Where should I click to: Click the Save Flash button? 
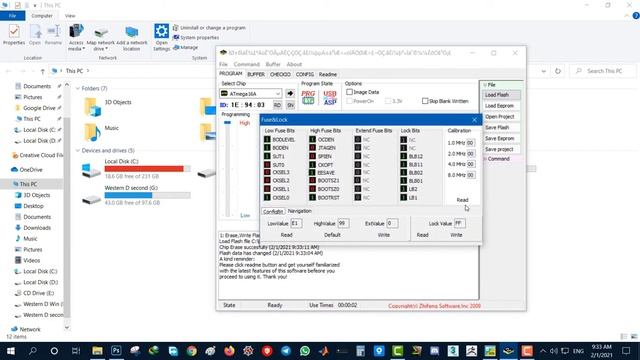tap(502, 128)
